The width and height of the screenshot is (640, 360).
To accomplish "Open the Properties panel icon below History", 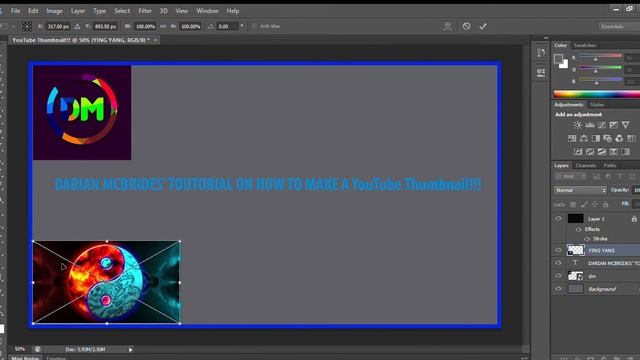I will coord(541,73).
